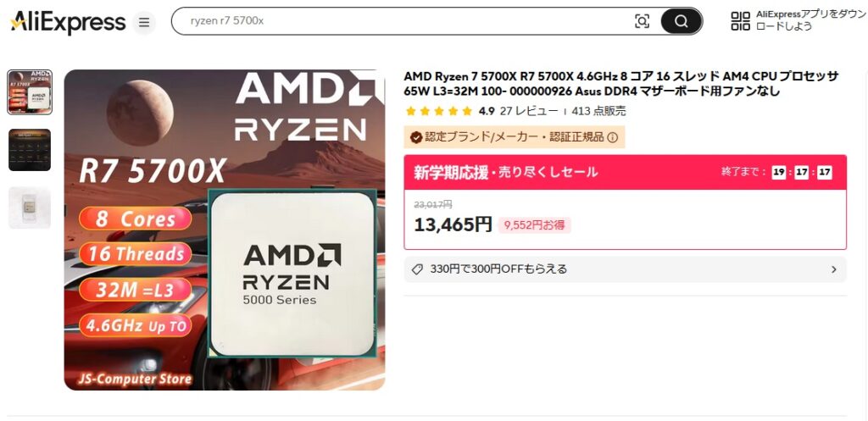Click the QR code app download icon
This screenshot has width=868, height=421.
(741, 21)
